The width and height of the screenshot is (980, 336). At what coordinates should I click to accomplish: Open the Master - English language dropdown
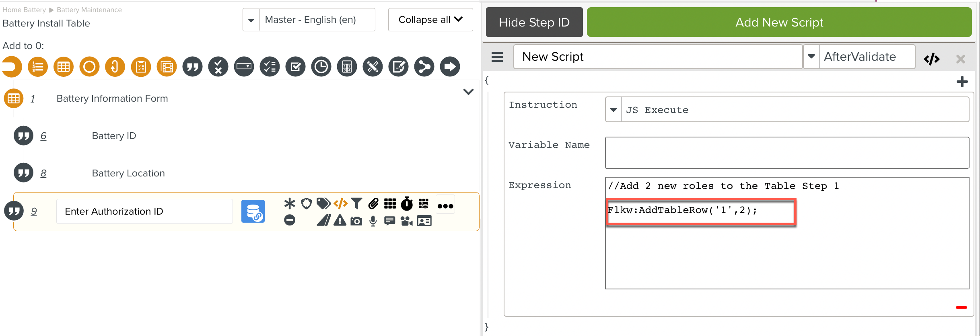pos(251,20)
